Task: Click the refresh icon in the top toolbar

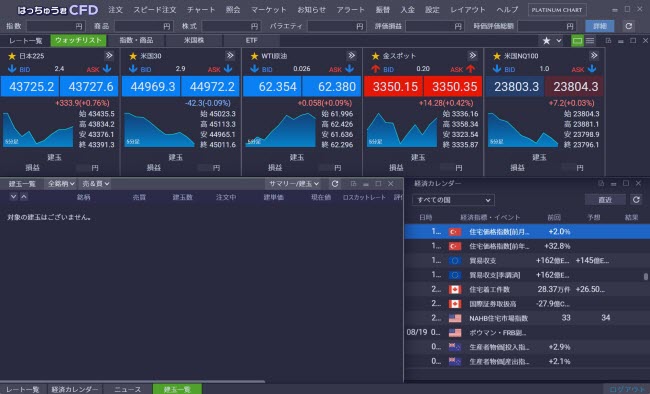Action: click(628, 26)
